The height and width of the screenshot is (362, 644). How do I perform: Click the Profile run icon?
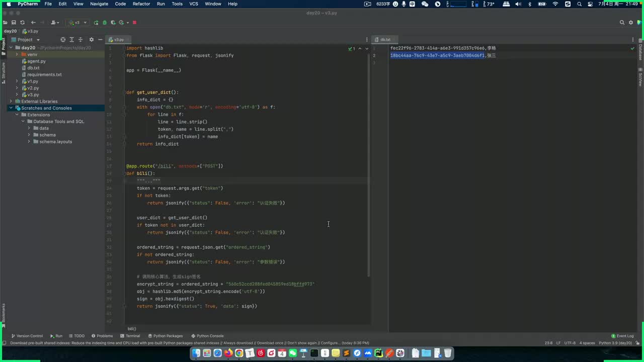[x=122, y=23]
